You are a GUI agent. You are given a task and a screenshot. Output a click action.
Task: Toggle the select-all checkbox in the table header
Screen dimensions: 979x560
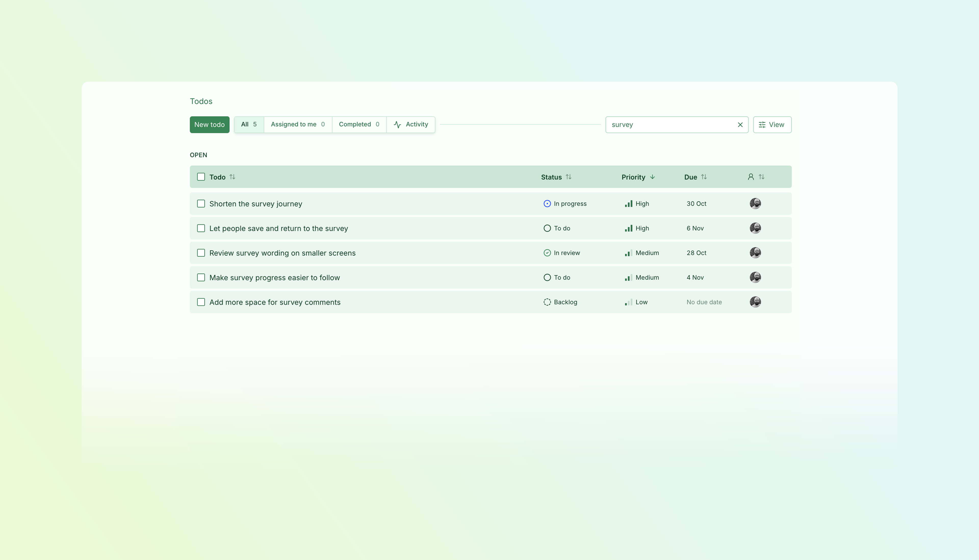pos(201,177)
